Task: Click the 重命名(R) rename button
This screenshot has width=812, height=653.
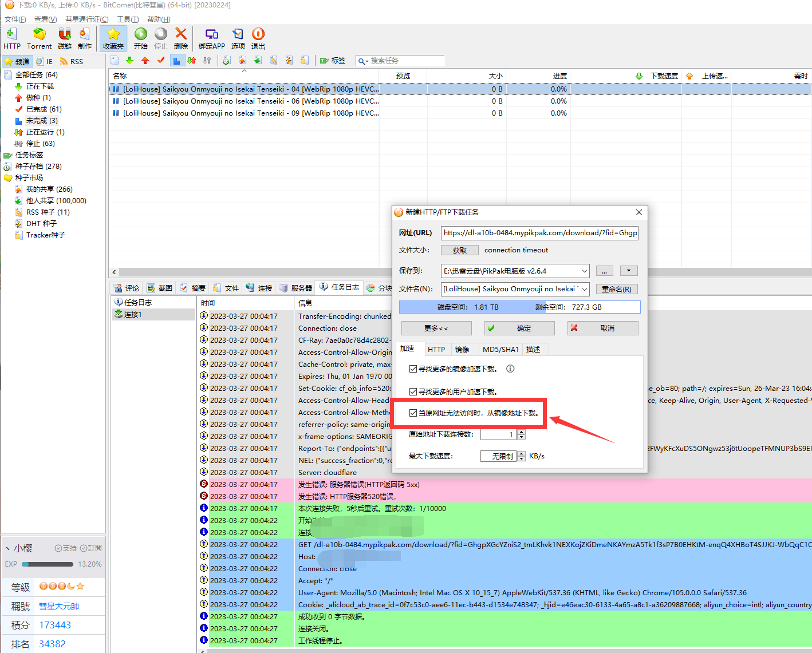Action: coord(617,289)
